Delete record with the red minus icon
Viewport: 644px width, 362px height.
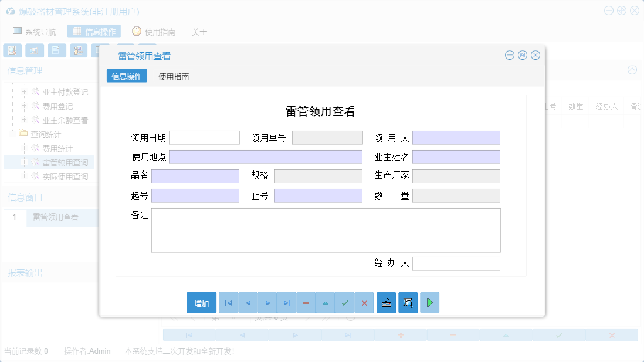306,302
